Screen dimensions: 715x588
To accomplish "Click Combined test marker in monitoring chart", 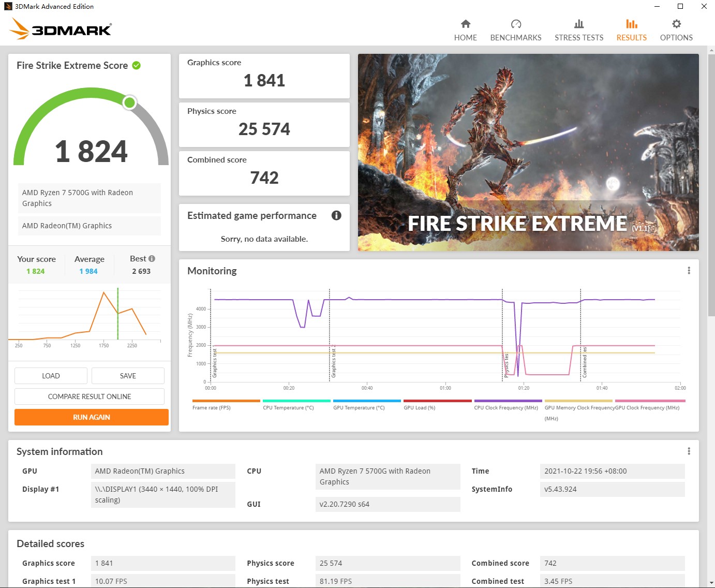I will (x=580, y=335).
